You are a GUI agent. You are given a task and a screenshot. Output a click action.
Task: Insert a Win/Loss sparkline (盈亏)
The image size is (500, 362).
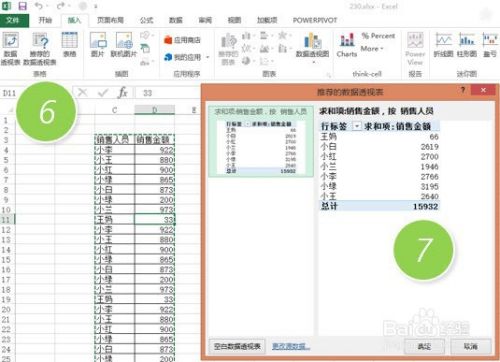pos(490,45)
